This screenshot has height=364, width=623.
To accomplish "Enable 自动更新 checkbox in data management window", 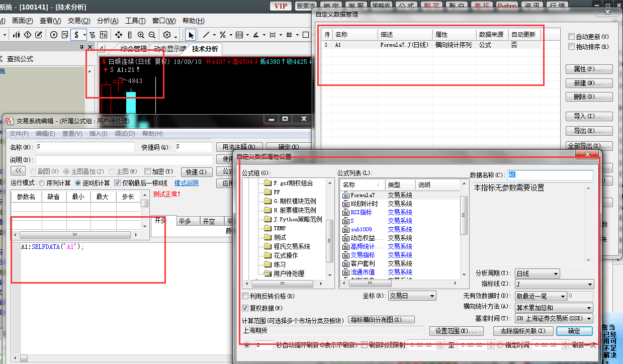I will 571,37.
